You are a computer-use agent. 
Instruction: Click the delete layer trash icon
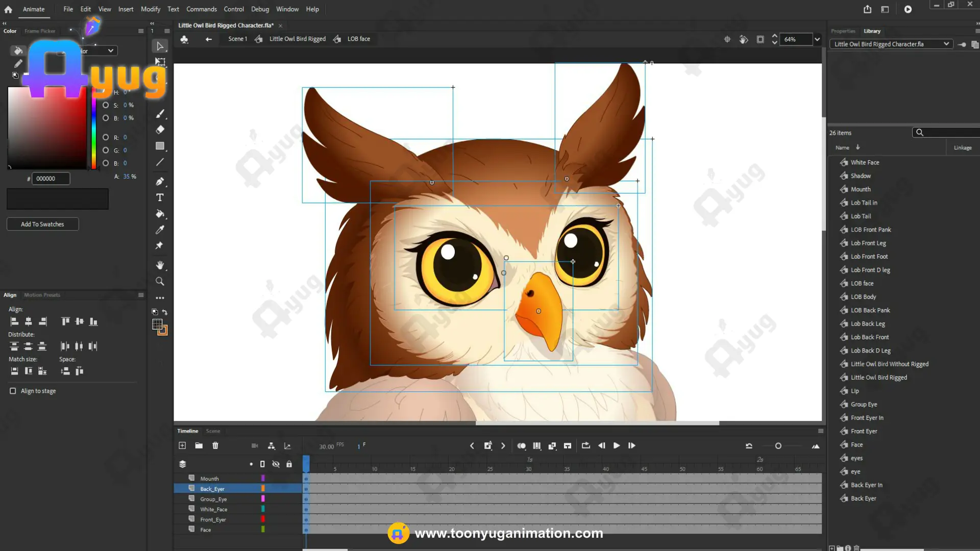[215, 445]
